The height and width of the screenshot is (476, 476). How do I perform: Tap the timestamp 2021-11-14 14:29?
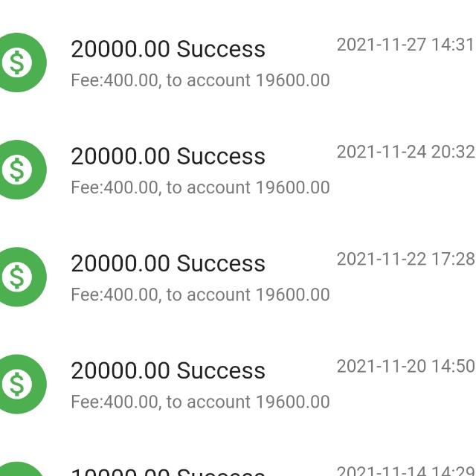[x=405, y=471]
